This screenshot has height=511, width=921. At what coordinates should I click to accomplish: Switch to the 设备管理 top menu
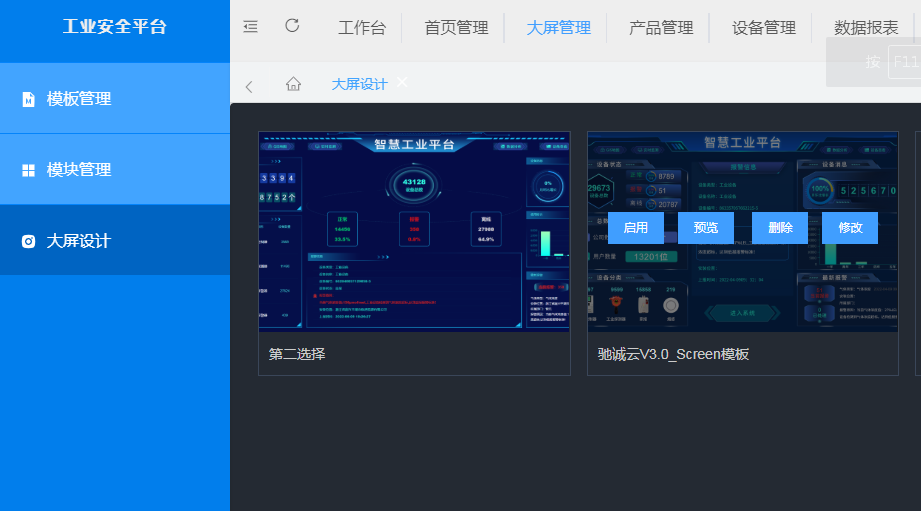click(764, 28)
